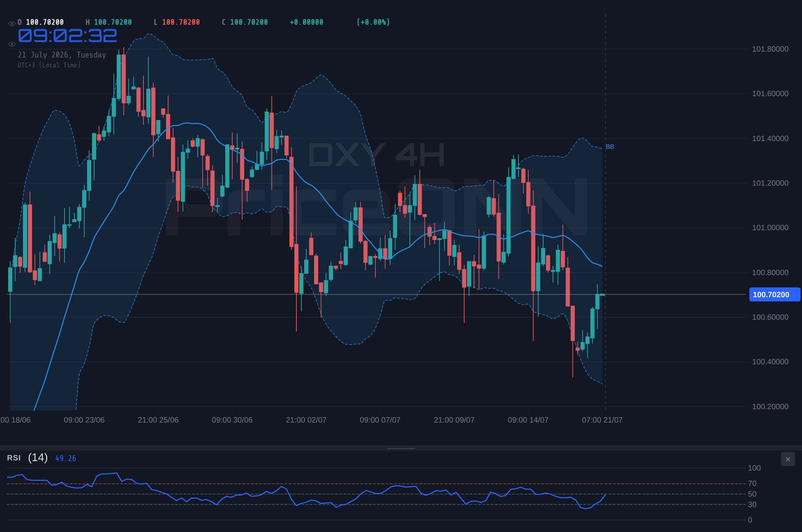Click the 09:00 23/06 time axis label

pos(84,420)
